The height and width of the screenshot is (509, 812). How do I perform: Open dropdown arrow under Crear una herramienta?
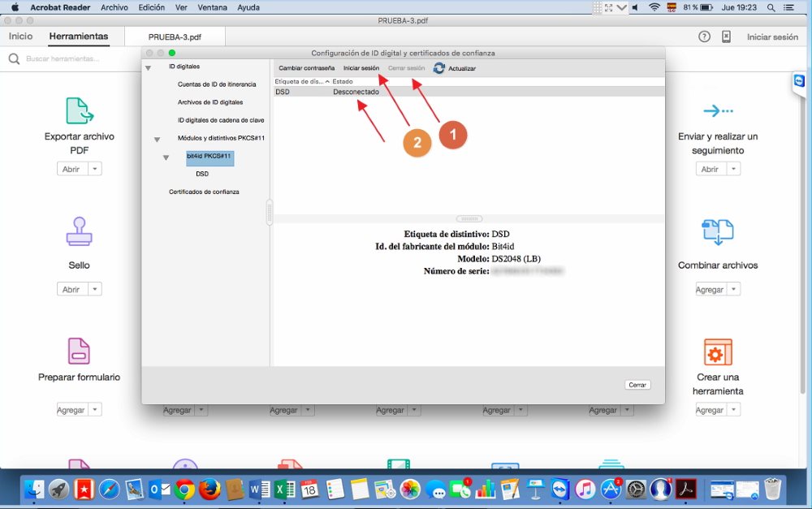coord(734,410)
